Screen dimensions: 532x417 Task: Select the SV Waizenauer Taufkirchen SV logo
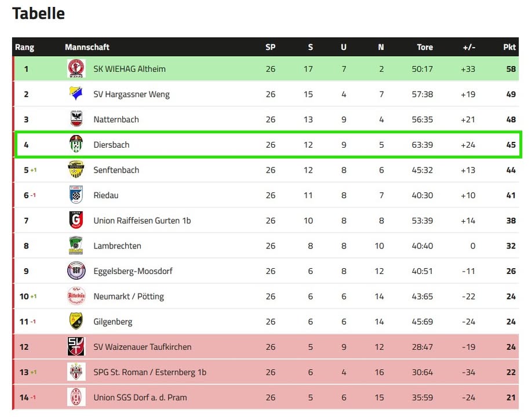point(76,346)
